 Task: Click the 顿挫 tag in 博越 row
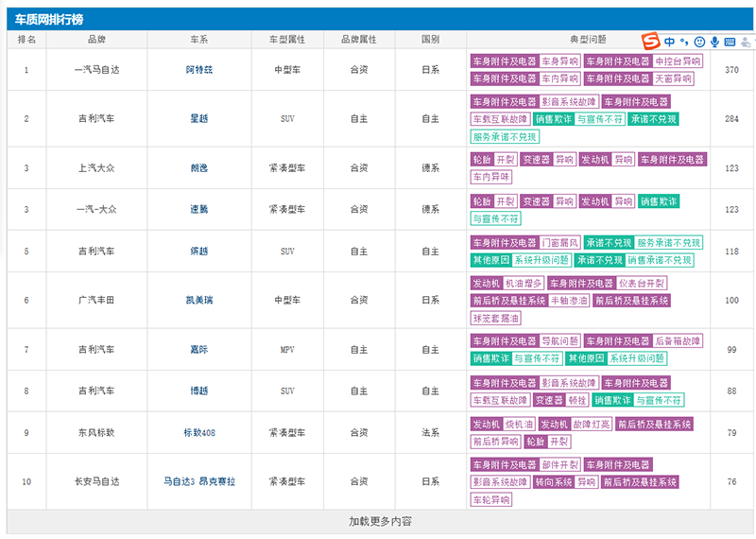coord(577,400)
